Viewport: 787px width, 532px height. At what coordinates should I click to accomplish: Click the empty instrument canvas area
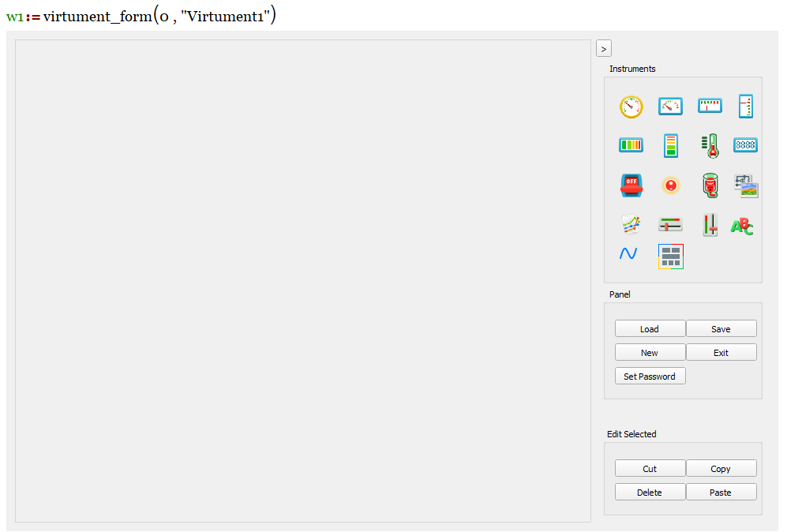coord(302,280)
